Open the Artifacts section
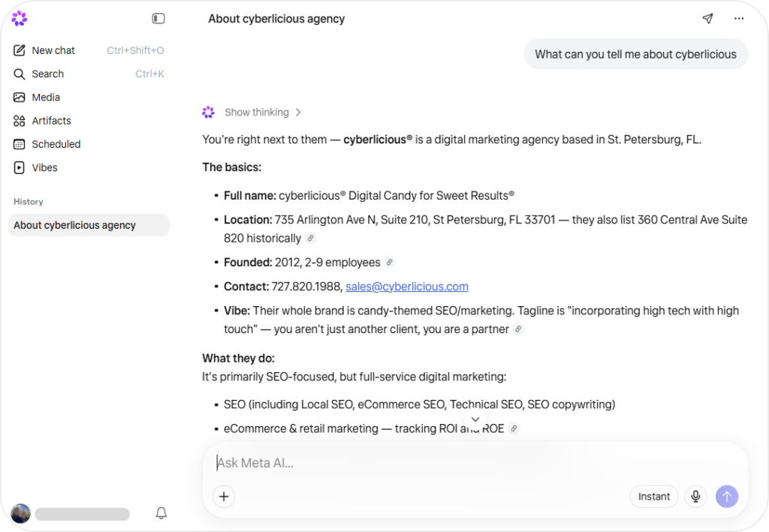This screenshot has width=769, height=532. point(89,121)
